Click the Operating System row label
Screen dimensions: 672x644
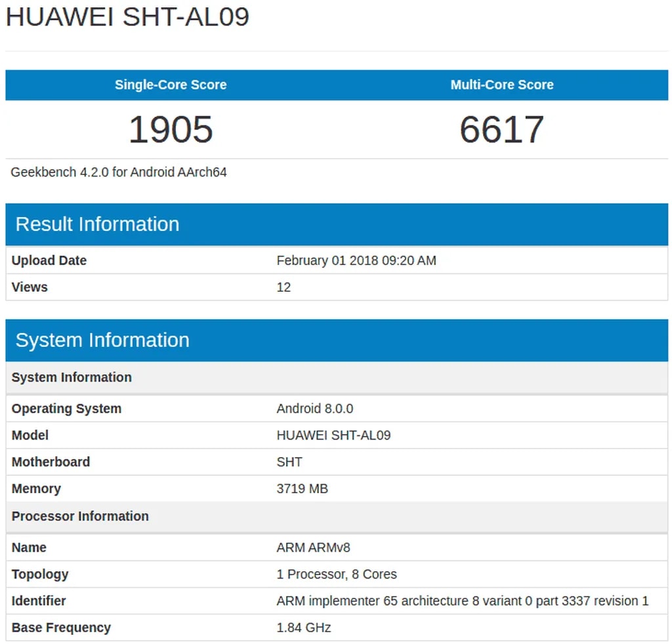click(x=66, y=409)
